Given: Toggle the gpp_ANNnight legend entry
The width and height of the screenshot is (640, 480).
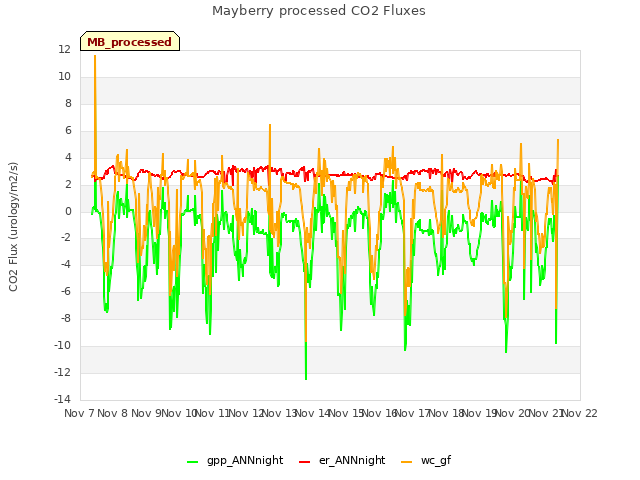Looking at the screenshot, I should [235, 460].
